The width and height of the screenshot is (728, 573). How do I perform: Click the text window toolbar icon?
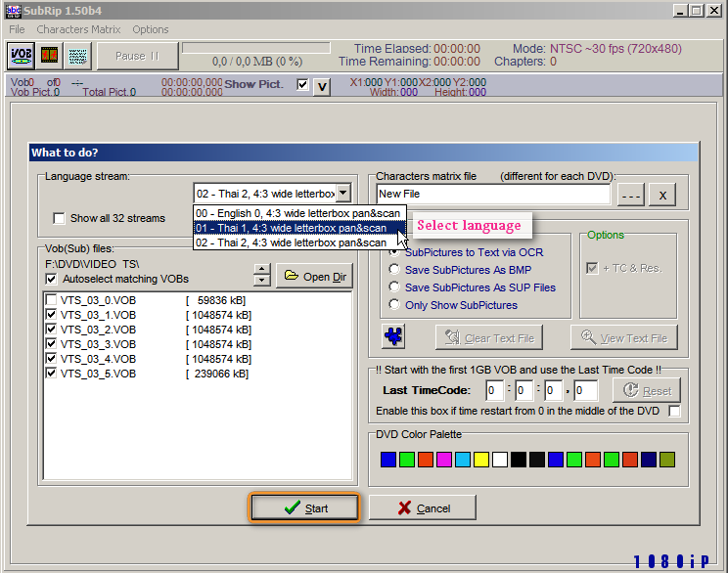(77, 56)
